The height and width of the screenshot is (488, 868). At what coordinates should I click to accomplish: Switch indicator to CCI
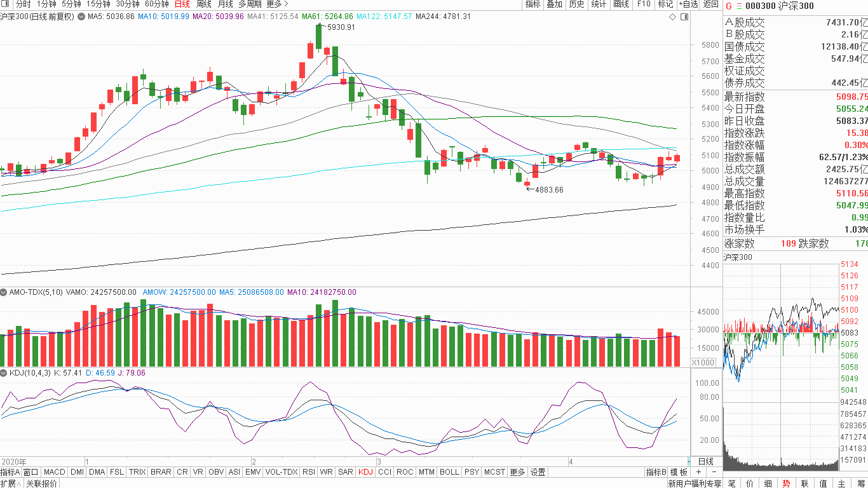coord(384,472)
